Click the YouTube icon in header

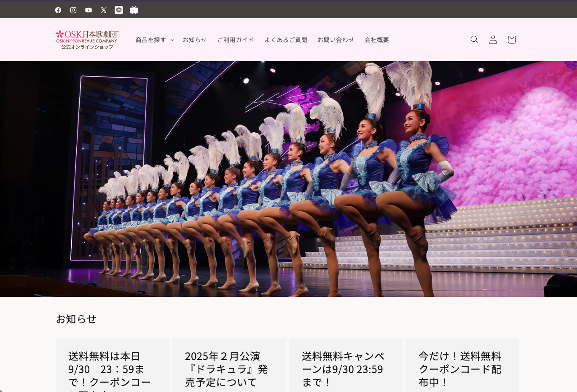pyautogui.click(x=89, y=10)
